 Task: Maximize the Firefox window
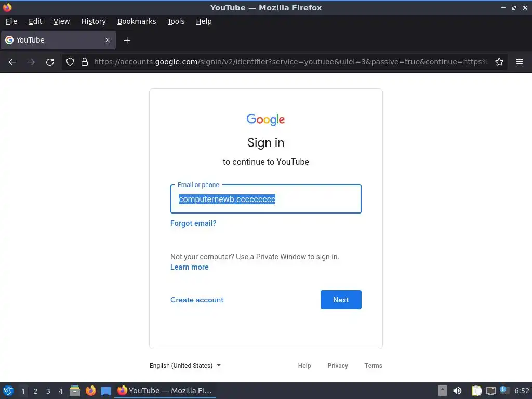(x=514, y=7)
